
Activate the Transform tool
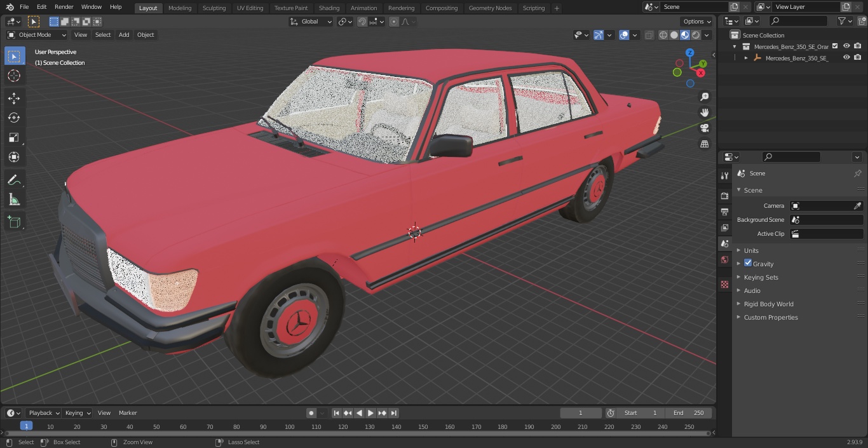tap(14, 157)
